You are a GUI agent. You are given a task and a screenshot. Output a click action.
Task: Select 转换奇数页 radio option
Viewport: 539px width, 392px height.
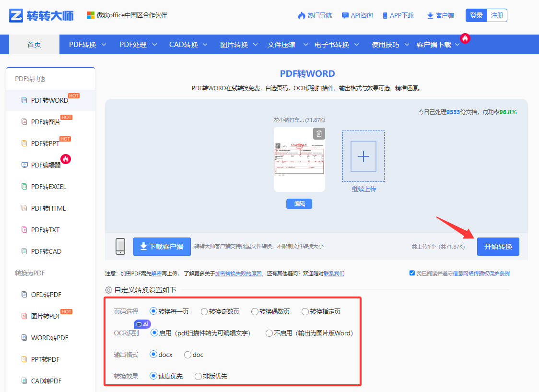tap(204, 311)
